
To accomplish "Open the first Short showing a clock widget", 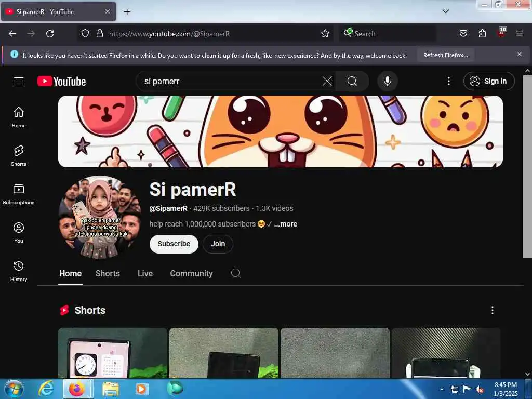I will pos(113,353).
